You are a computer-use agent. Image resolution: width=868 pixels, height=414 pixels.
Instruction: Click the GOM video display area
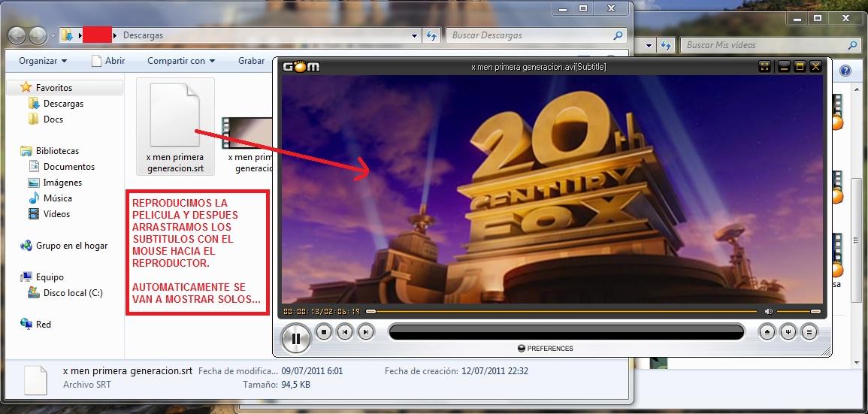(x=552, y=189)
